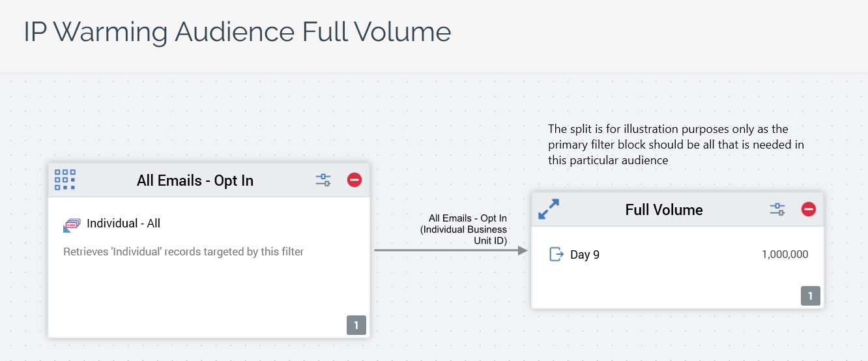Viewport: 868px width, 361px height.
Task: Click the count badge on Full Volume block
Action: coord(811,296)
